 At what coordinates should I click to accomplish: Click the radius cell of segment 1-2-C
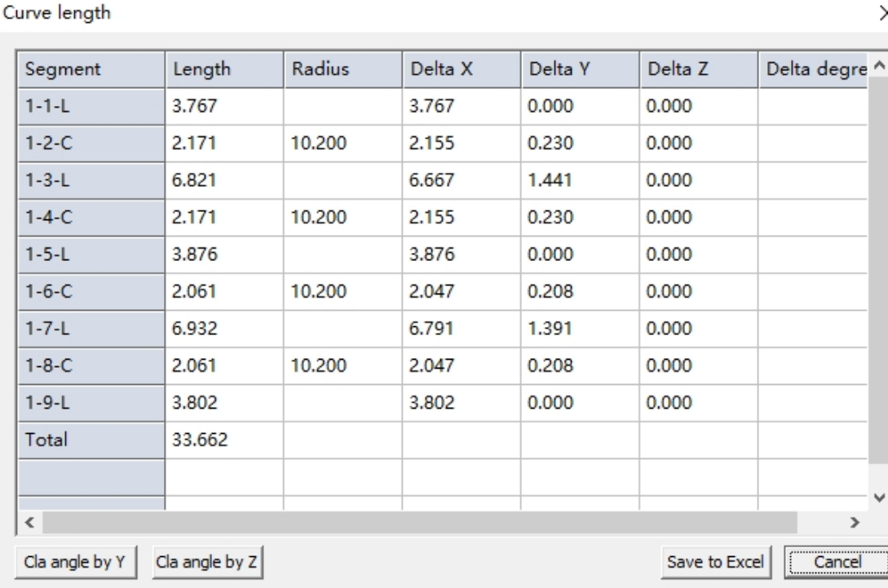tap(342, 145)
